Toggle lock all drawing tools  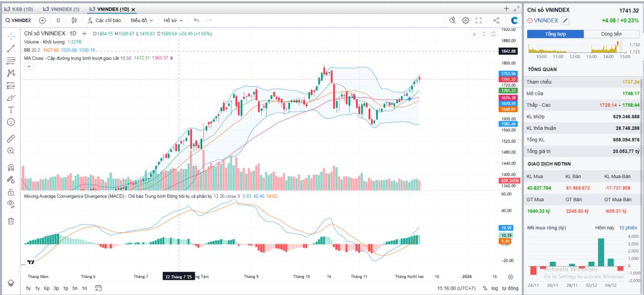[11, 191]
